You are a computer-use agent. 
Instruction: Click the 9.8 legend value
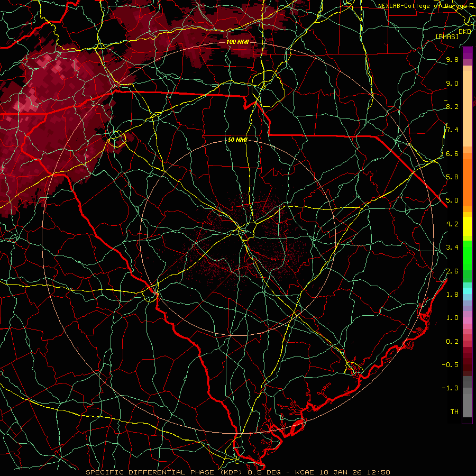(452, 60)
